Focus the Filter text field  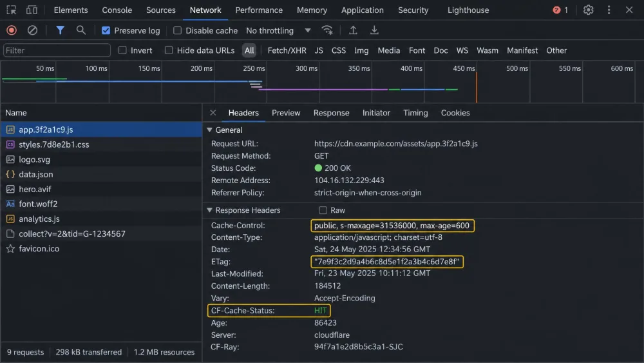[57, 50]
